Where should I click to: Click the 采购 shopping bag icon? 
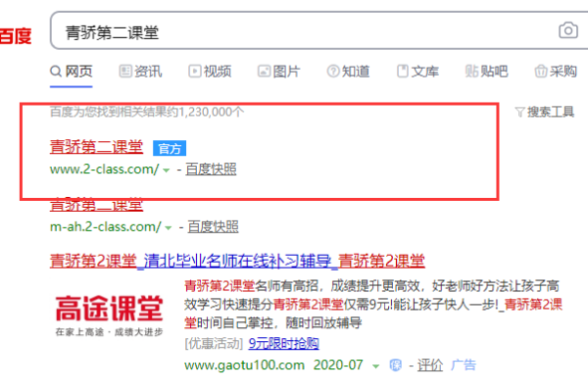tap(541, 71)
